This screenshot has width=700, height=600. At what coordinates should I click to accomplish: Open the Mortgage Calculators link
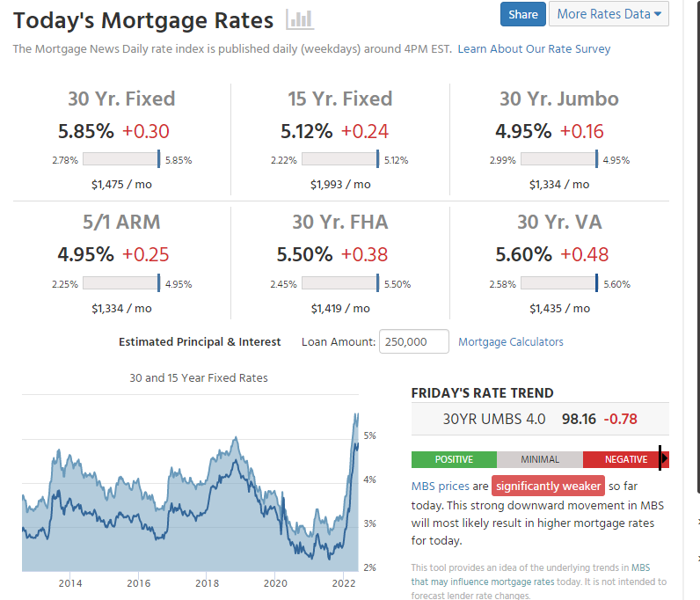[511, 341]
